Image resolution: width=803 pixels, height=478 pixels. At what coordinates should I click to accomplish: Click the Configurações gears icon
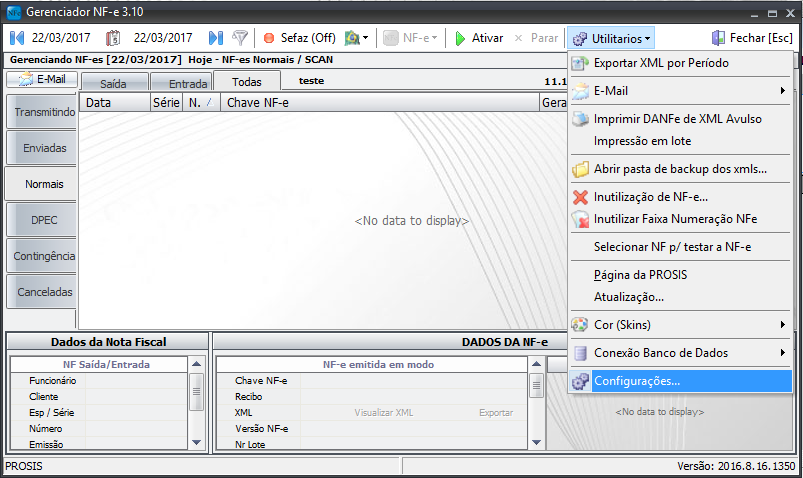coord(580,381)
